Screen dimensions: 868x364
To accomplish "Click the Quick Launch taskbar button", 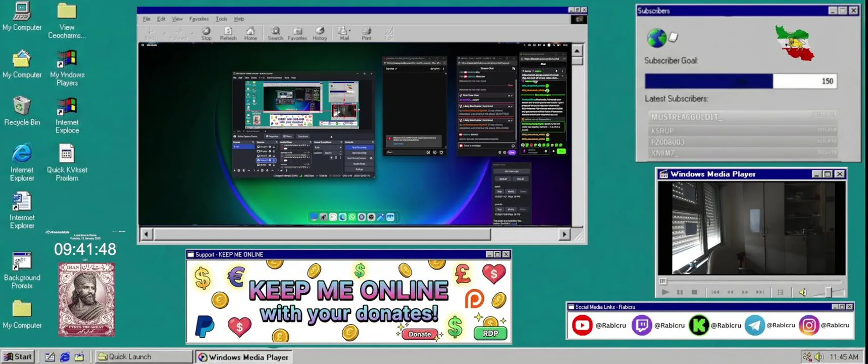I will [144, 356].
